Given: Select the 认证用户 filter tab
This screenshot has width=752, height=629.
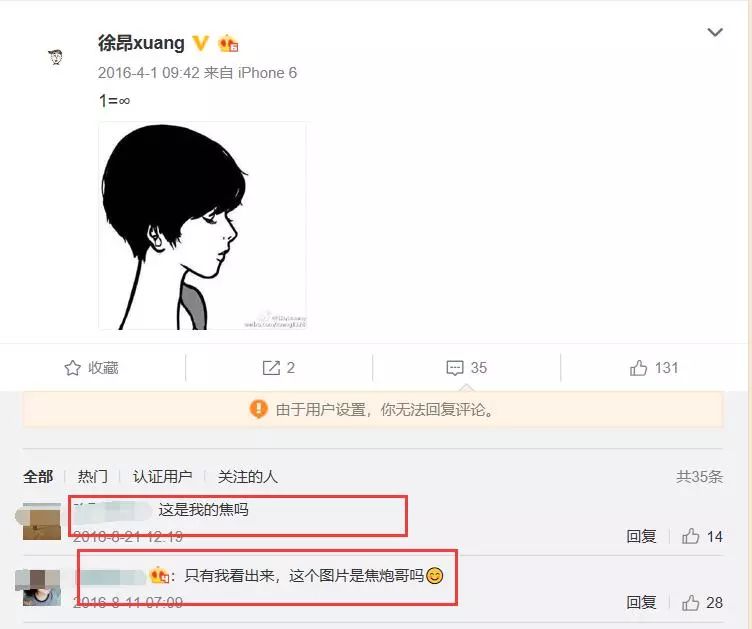Looking at the screenshot, I should 162,477.
